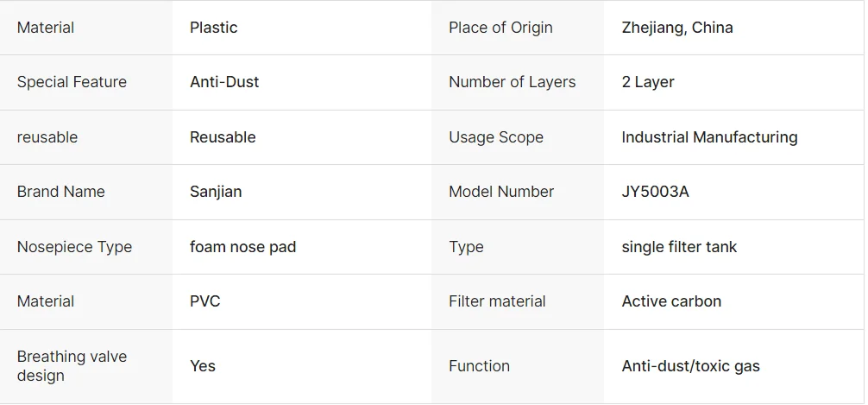Click the "Brand Name" label
This screenshot has height=405, width=868.
click(60, 192)
